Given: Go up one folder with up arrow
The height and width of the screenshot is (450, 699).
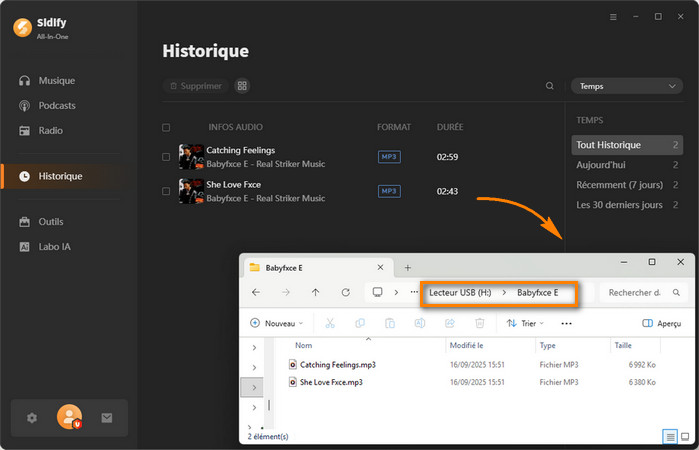Looking at the screenshot, I should (x=316, y=293).
